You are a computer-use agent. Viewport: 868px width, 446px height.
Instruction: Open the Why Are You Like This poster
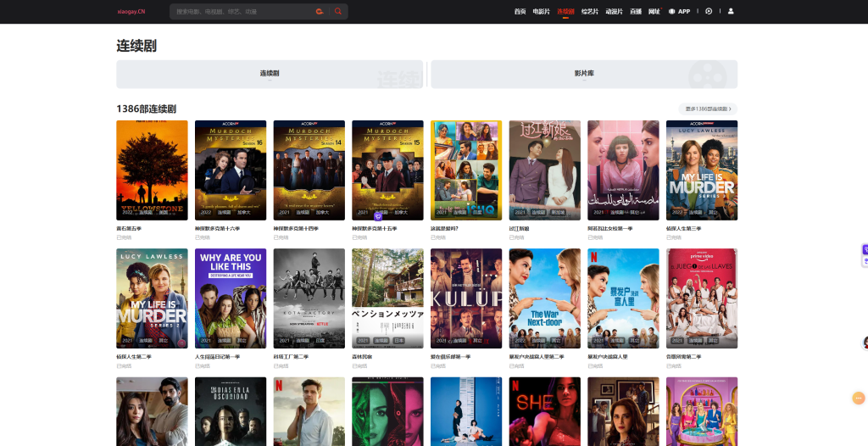(x=231, y=298)
